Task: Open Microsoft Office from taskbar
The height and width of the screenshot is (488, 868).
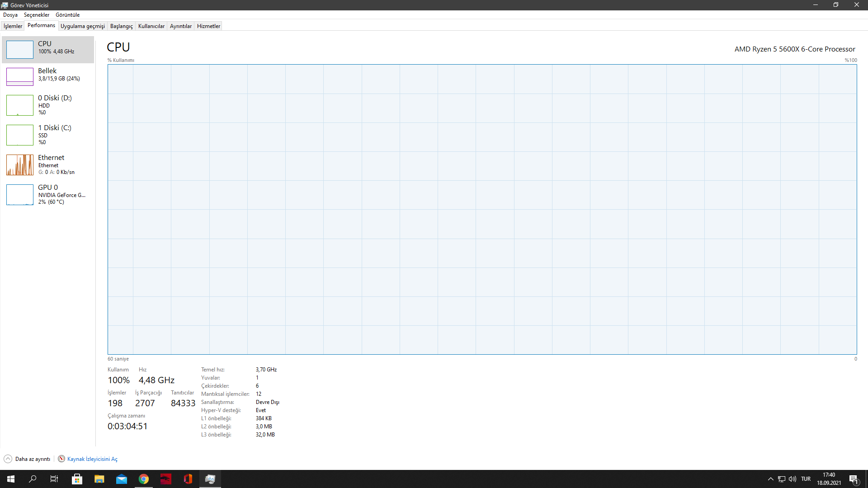Action: [x=188, y=479]
